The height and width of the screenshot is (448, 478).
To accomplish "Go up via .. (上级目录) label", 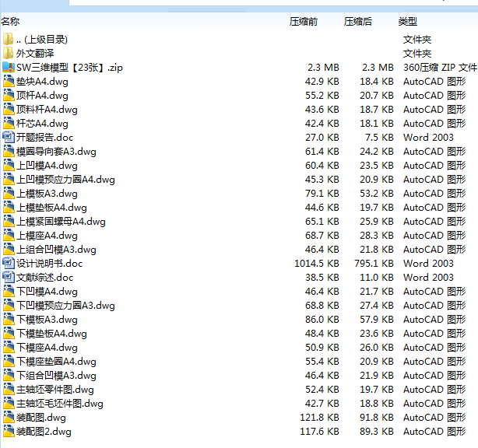I will pos(42,40).
